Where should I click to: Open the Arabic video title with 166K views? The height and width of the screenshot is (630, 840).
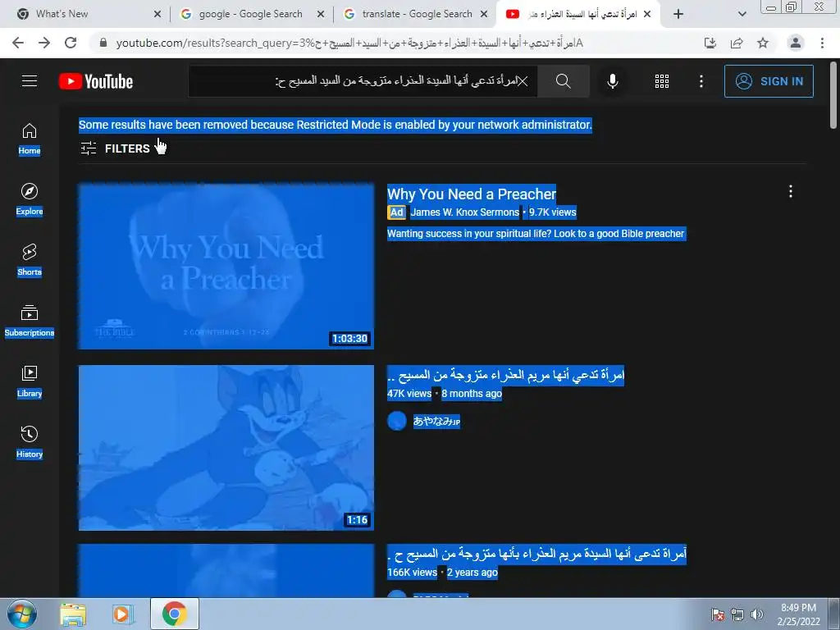(536, 554)
